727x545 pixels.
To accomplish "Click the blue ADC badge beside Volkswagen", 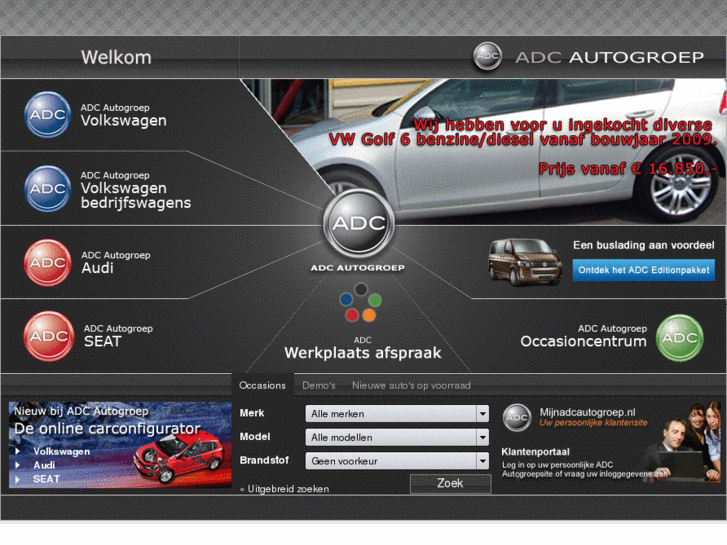I will click(x=47, y=115).
